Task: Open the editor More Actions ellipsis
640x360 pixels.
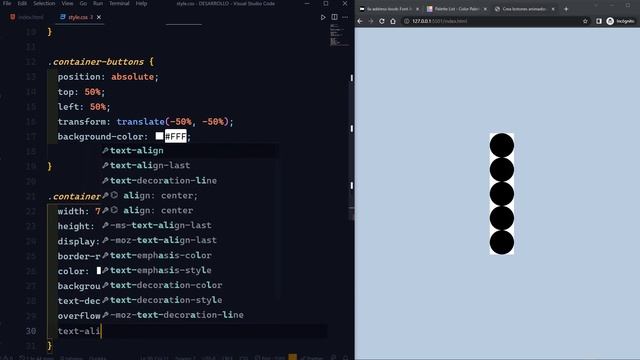Action: click(x=345, y=17)
